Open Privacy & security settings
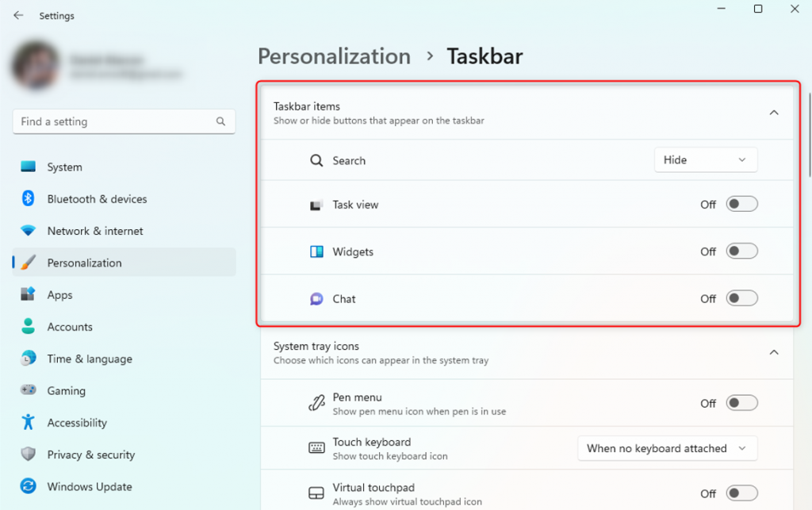Viewport: 812px width, 510px height. [x=124, y=454]
